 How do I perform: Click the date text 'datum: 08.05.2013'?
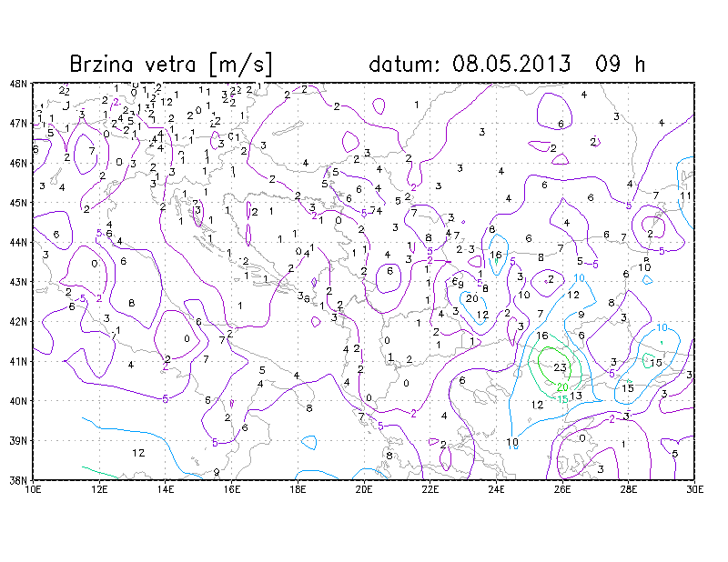tap(470, 64)
